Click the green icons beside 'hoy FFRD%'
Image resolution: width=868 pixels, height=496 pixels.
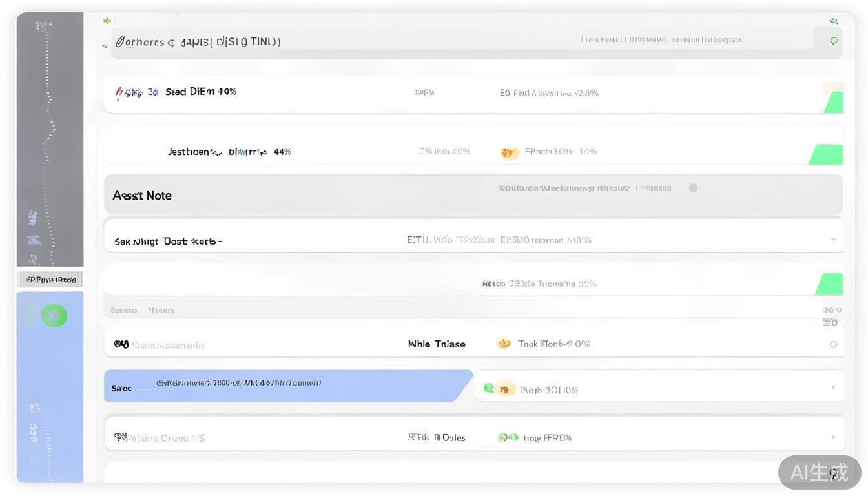508,437
